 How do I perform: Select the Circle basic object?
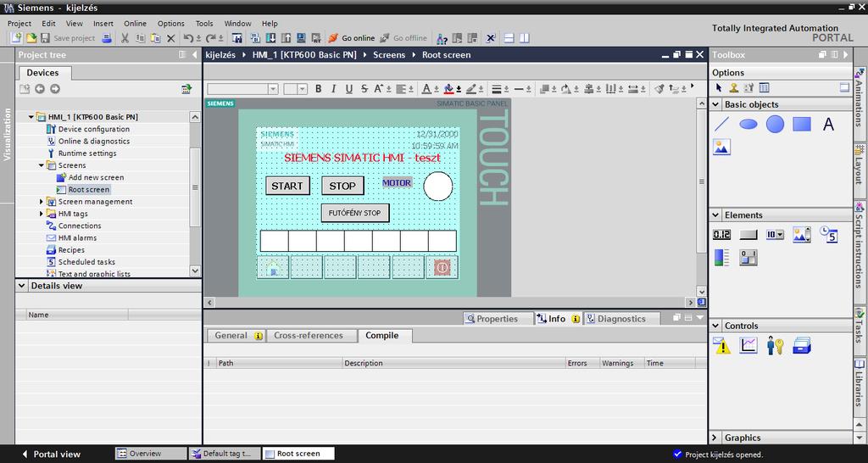(775, 124)
